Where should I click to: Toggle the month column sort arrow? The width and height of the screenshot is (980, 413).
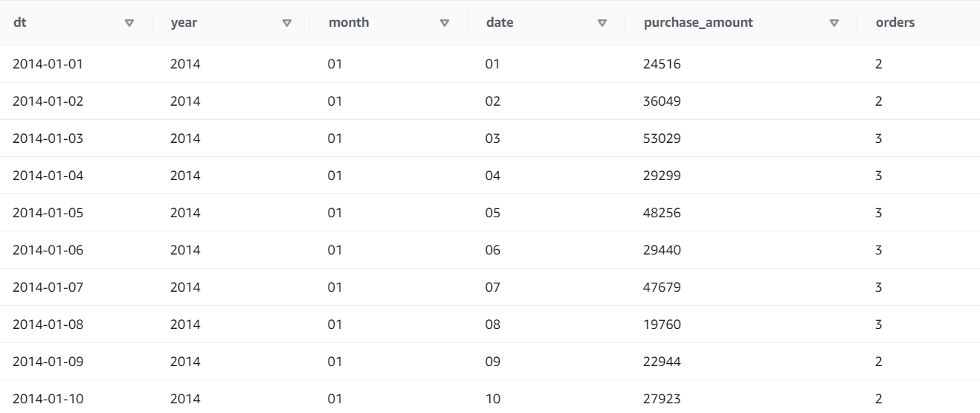pyautogui.click(x=445, y=23)
